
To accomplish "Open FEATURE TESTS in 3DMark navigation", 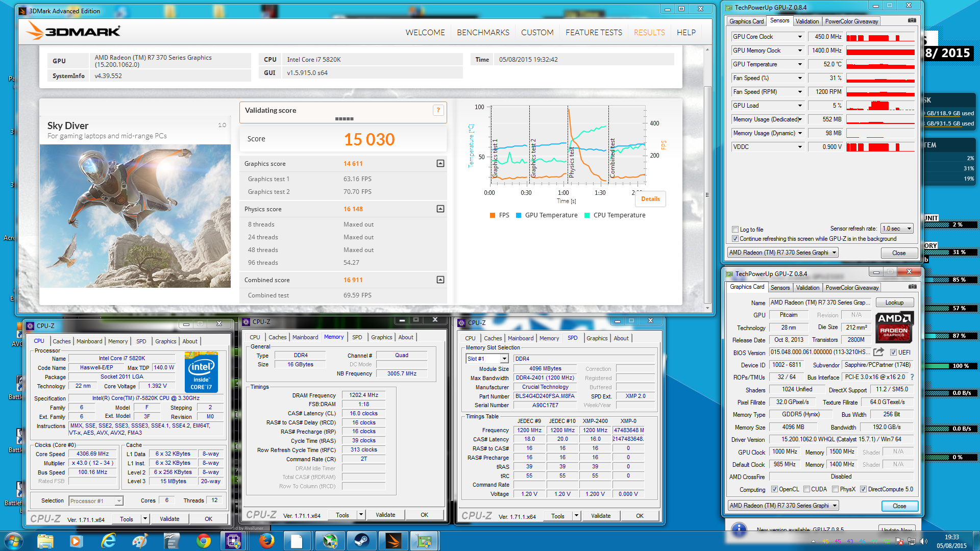I will click(x=594, y=32).
